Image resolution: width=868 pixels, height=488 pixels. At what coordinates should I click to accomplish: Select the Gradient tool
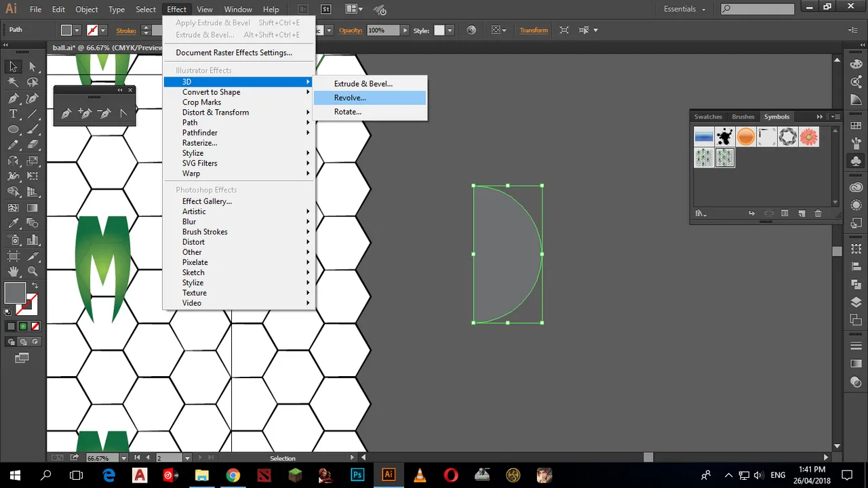(33, 208)
